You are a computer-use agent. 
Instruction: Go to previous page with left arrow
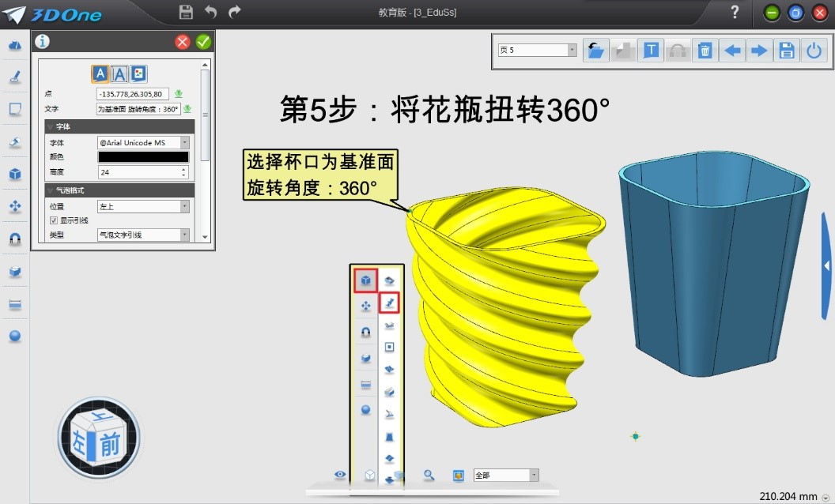coord(732,51)
